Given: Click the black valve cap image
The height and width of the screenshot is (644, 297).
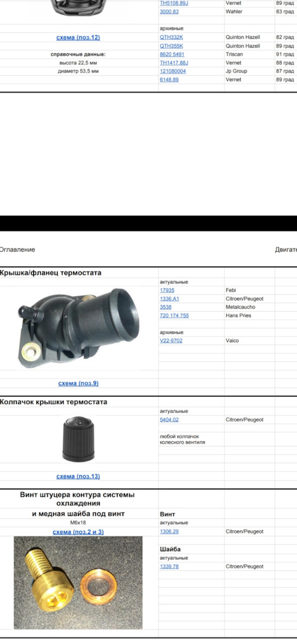Looking at the screenshot, I should [x=79, y=439].
